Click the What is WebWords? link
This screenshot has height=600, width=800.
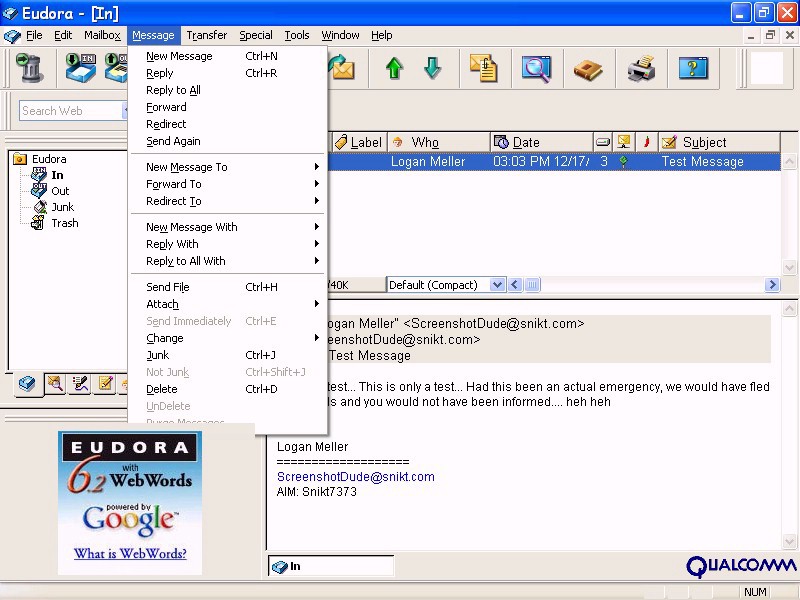[x=130, y=554]
